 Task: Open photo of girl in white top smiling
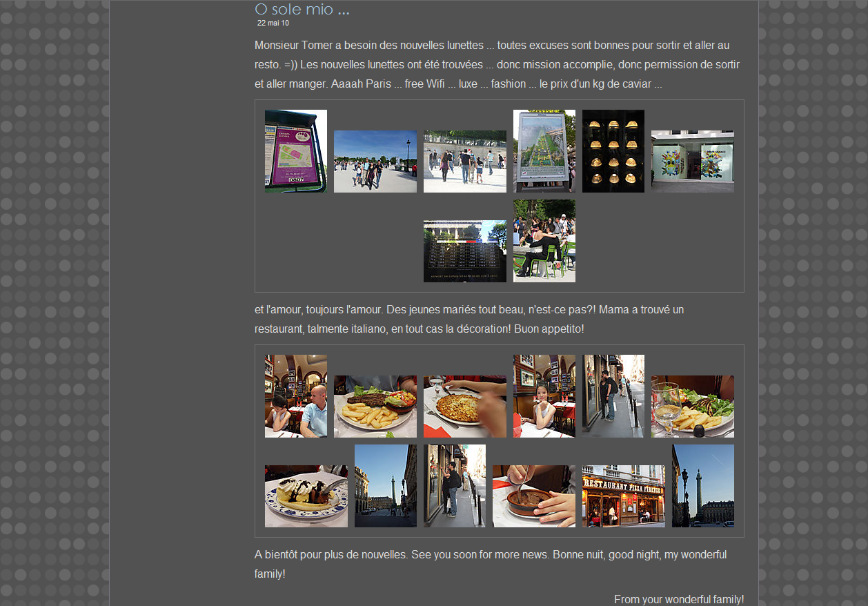click(544, 396)
